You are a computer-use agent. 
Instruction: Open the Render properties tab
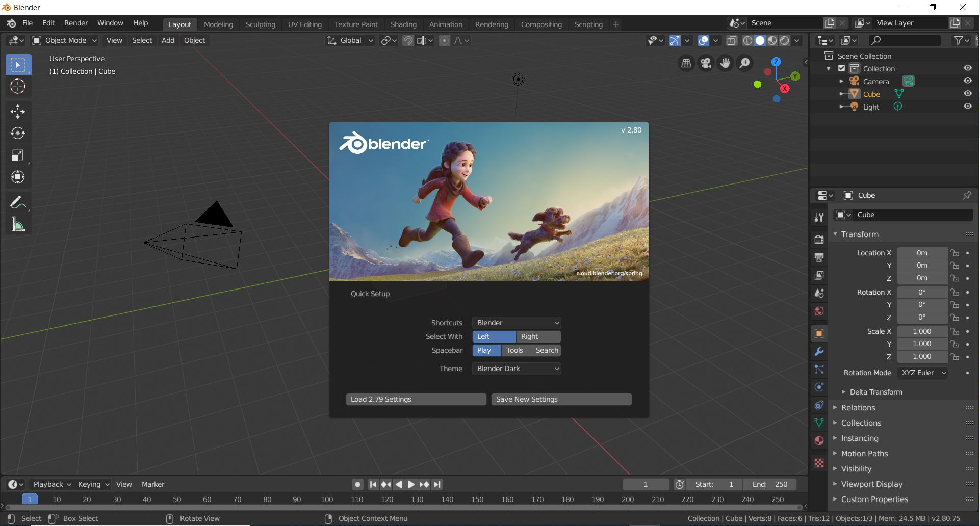coord(819,240)
